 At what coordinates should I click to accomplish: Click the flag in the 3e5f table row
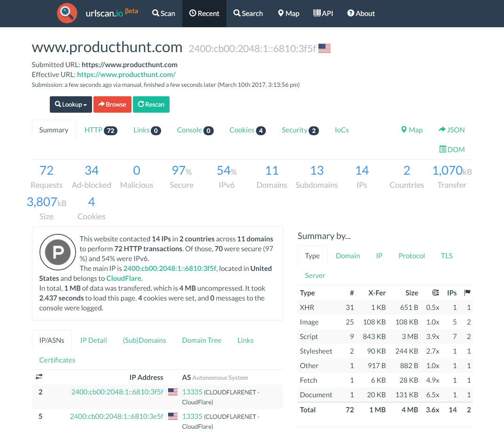[173, 416]
